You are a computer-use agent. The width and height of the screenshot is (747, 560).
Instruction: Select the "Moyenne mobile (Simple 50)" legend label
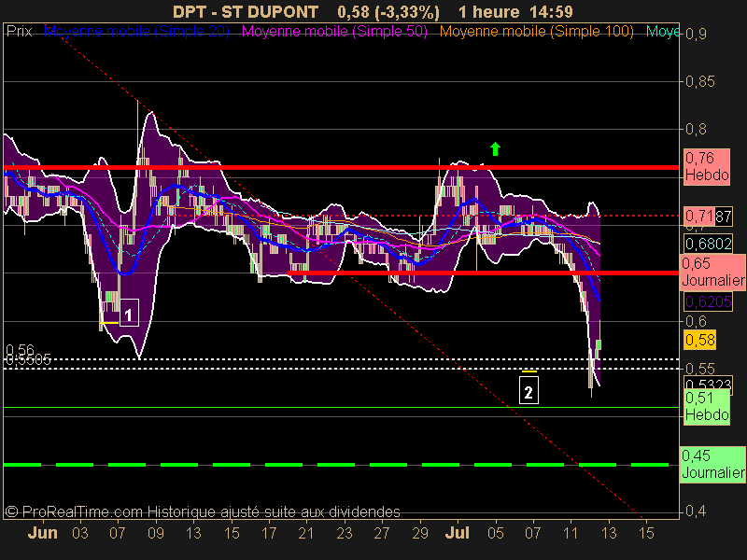(334, 32)
